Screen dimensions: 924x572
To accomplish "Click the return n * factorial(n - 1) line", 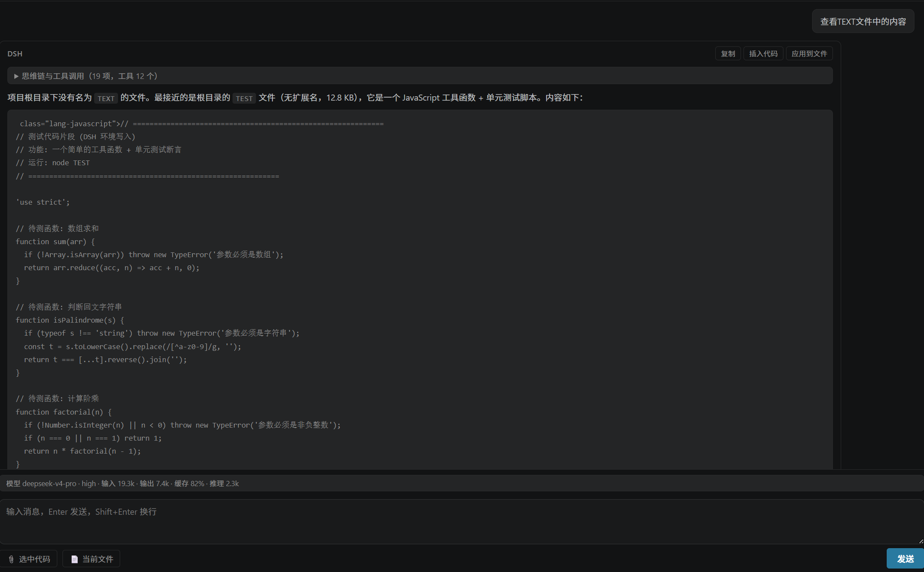I will [82, 451].
